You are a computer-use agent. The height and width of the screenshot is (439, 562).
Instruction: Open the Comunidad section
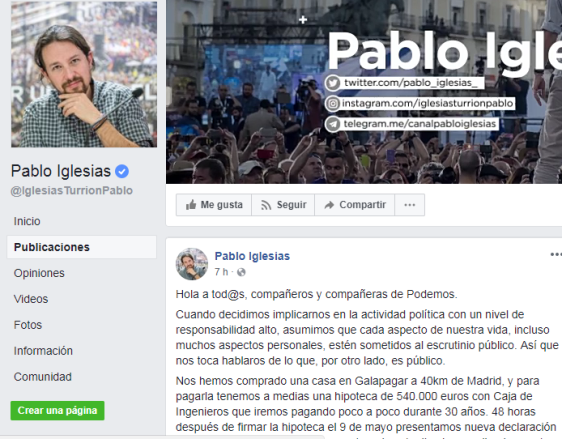pyautogui.click(x=43, y=377)
